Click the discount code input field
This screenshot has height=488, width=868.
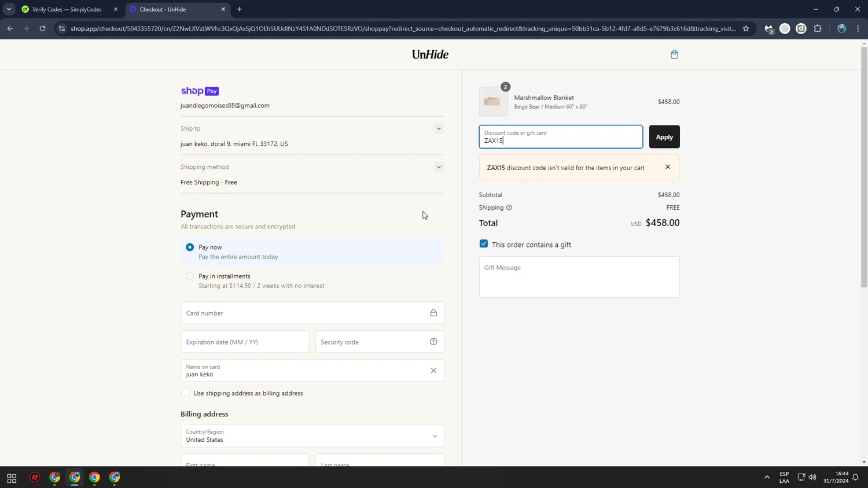tap(561, 137)
